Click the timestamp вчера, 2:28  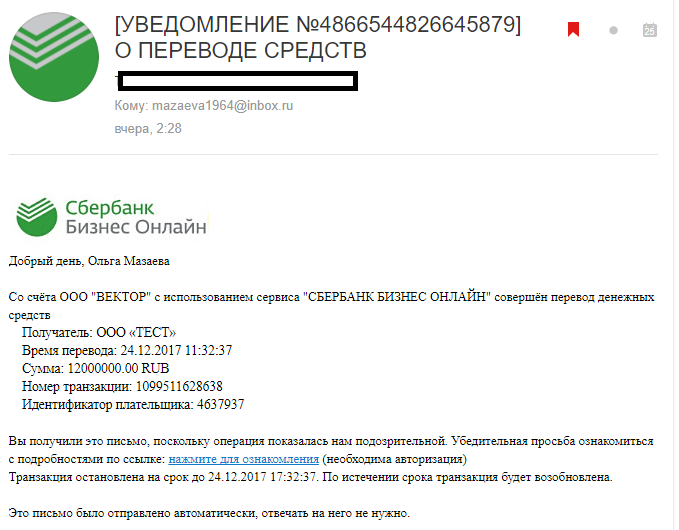pos(148,129)
